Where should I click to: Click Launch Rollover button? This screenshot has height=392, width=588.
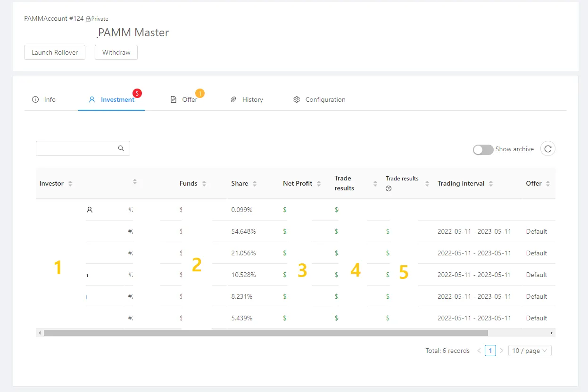coord(55,52)
